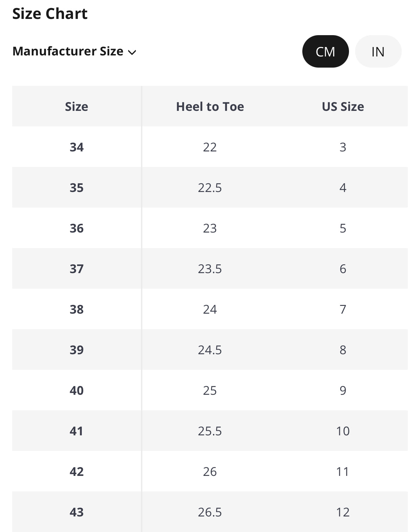Switch units to IN
Screen dimensions: 420x532
(378, 52)
